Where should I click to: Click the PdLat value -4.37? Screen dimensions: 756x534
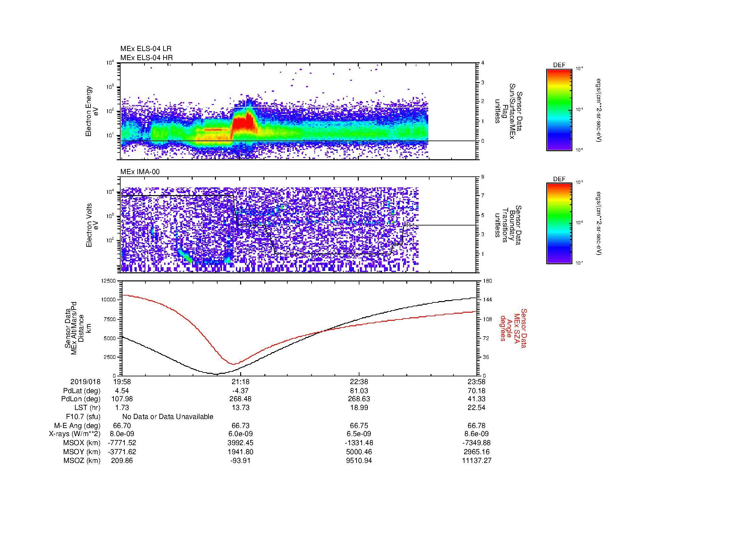pos(240,391)
